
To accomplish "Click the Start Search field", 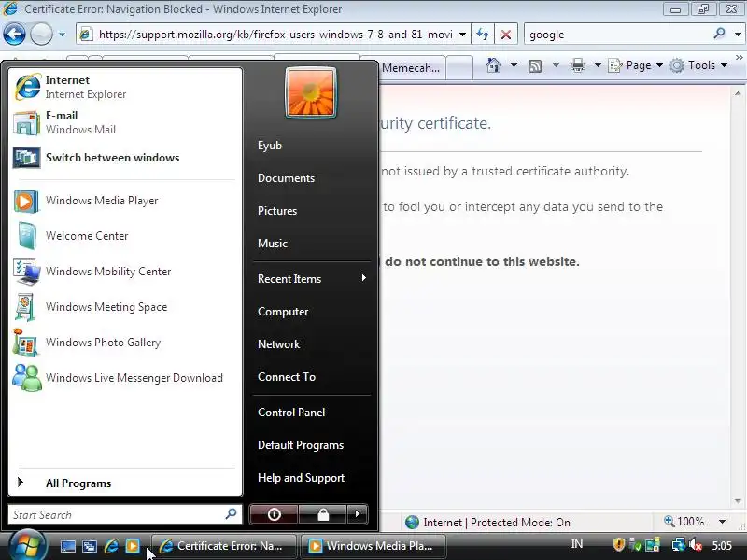I will (x=125, y=515).
